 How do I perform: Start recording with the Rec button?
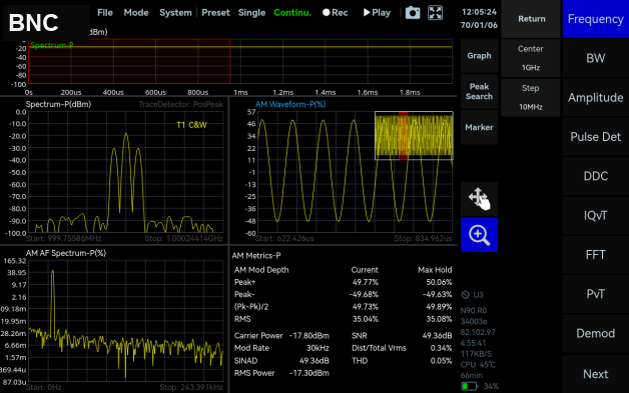point(335,13)
